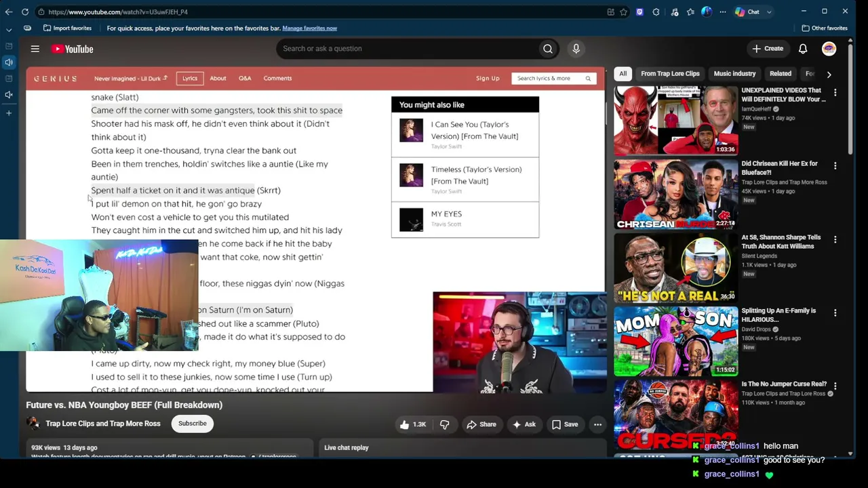868x488 pixels.
Task: Open more options for Splitting Up An E-Family video
Action: tap(835, 313)
